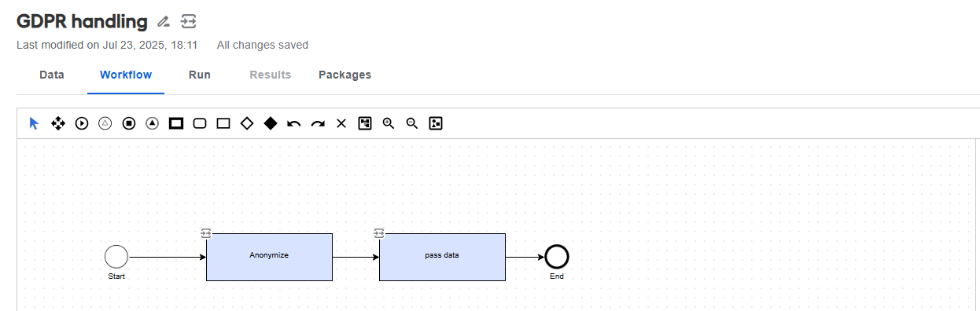Zoom in on the workflow canvas

(388, 123)
